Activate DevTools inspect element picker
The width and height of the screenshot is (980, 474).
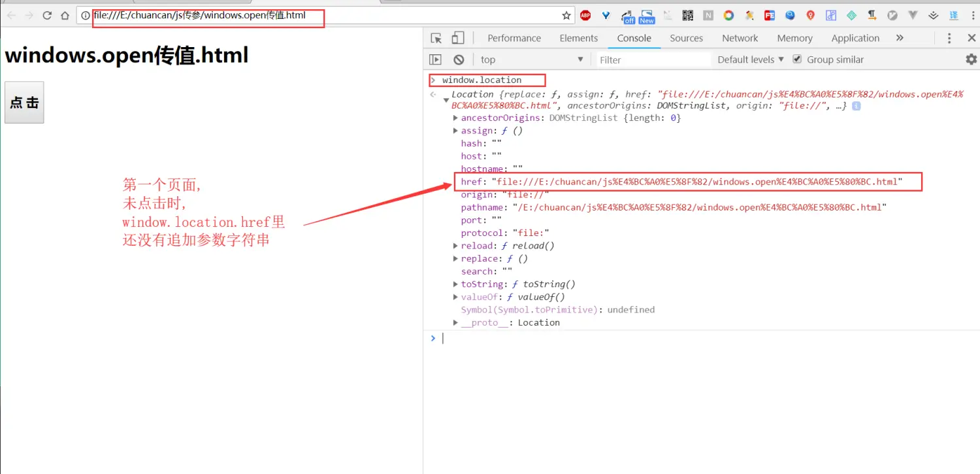(x=436, y=38)
